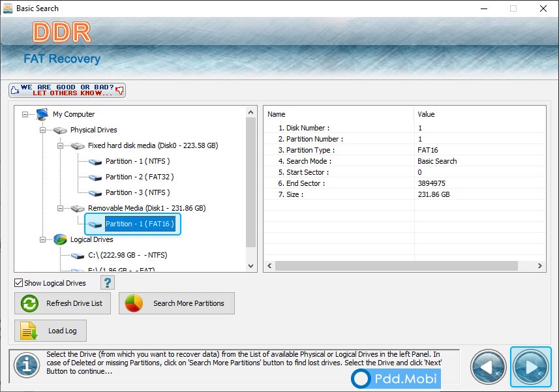
Task: Go to the next step with the forward arrow
Action: 530,367
